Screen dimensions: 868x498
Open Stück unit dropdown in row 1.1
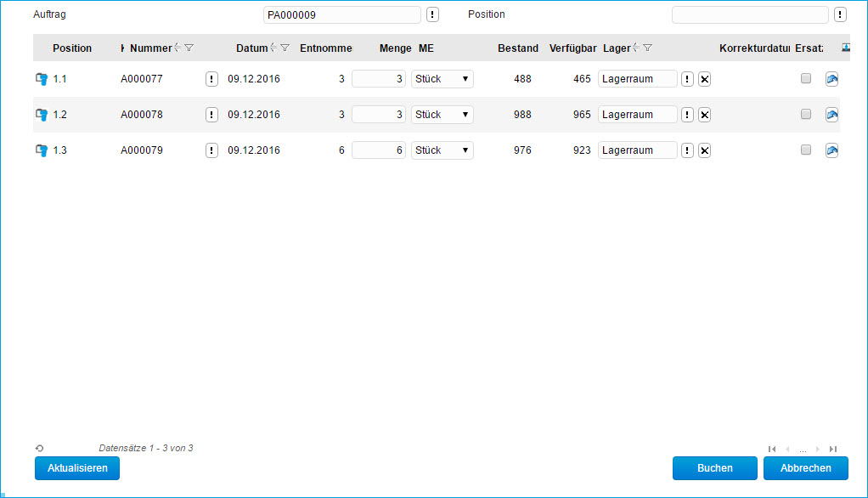442,79
